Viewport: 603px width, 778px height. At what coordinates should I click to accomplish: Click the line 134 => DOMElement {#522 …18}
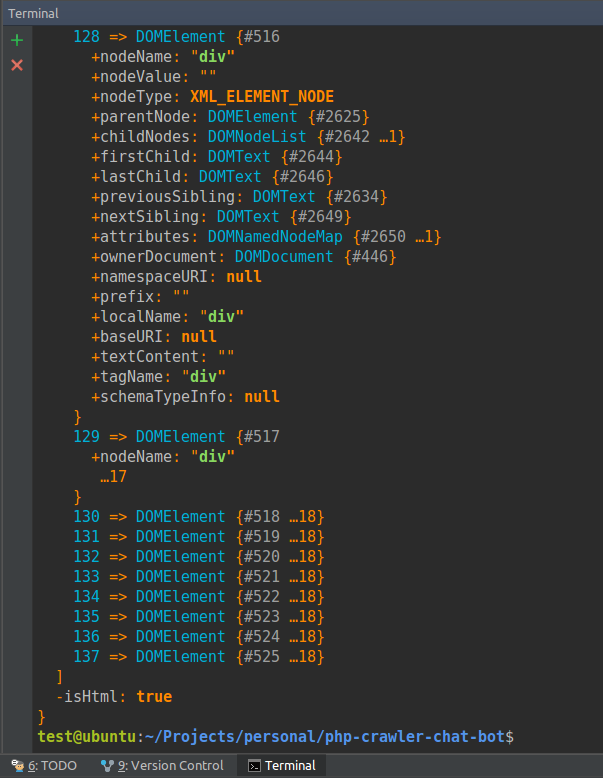click(x=199, y=596)
